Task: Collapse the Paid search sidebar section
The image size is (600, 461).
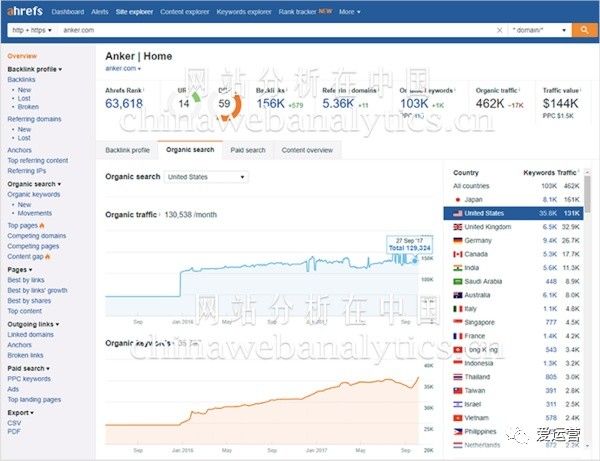Action: tap(28, 368)
